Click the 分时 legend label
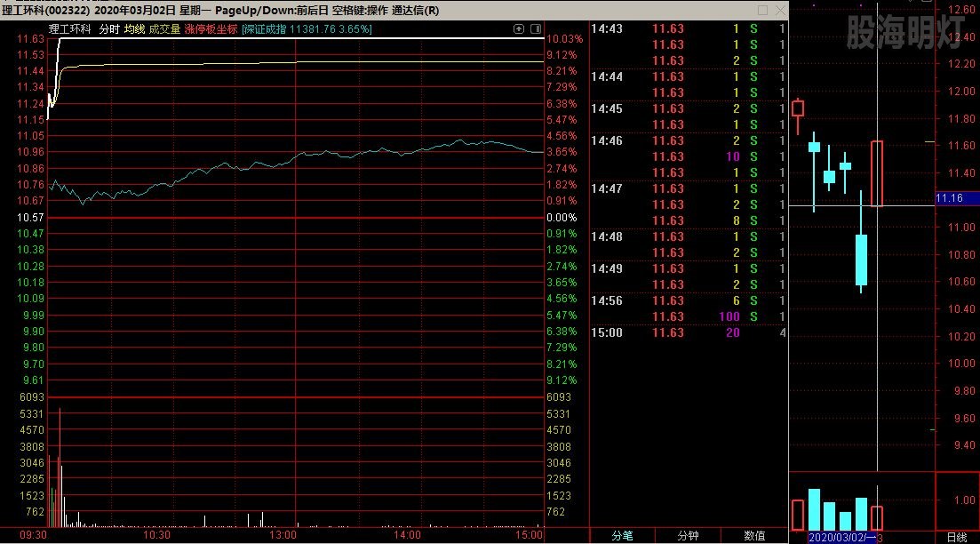 (108, 29)
